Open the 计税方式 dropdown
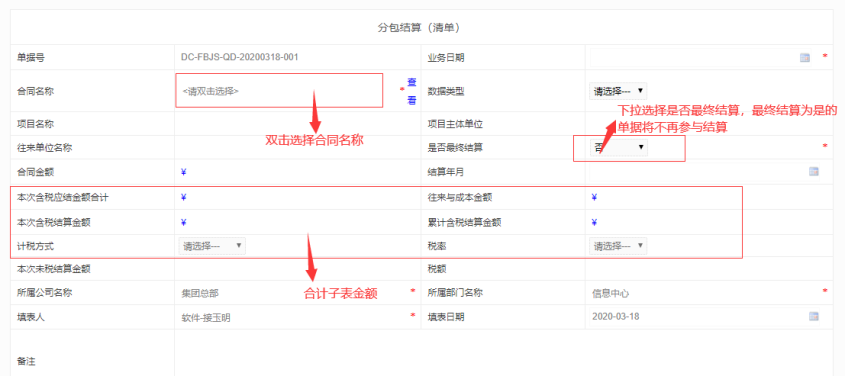The width and height of the screenshot is (846, 377). (x=212, y=246)
